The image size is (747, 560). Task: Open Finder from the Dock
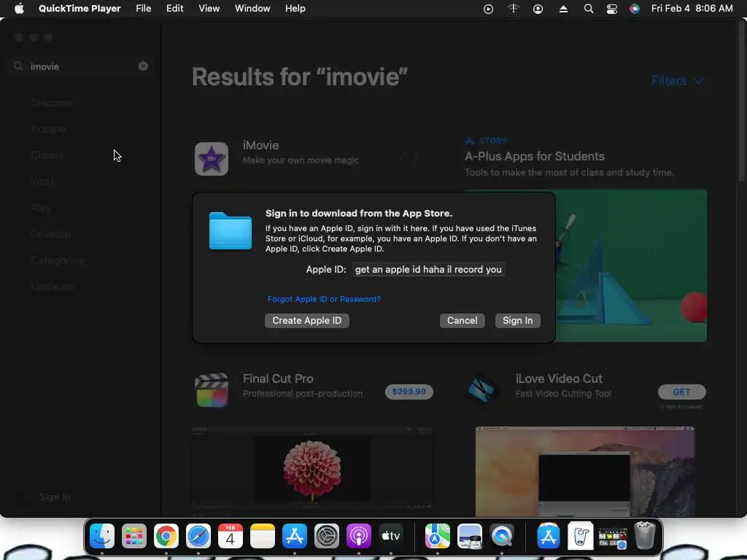pyautogui.click(x=102, y=536)
